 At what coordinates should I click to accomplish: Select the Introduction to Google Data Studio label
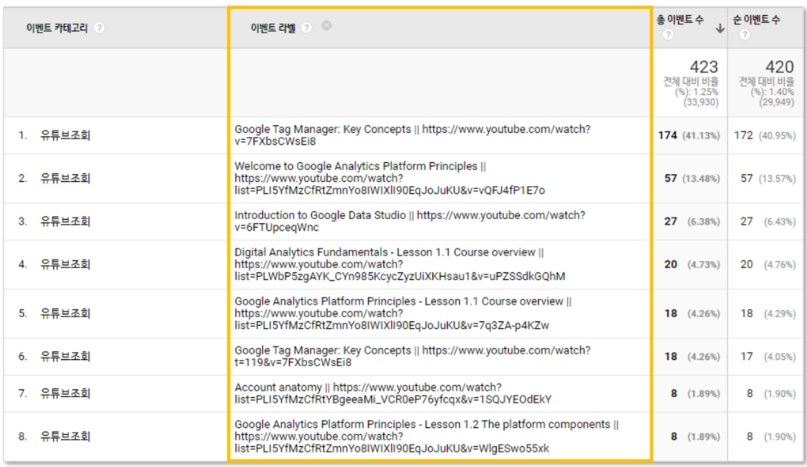tap(410, 221)
